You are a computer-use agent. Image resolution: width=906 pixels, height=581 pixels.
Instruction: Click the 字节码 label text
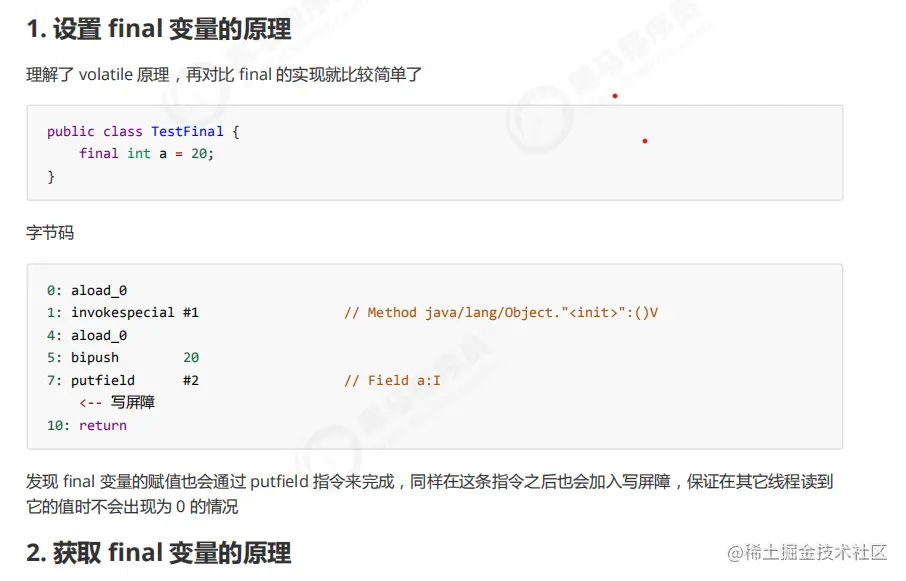40,232
